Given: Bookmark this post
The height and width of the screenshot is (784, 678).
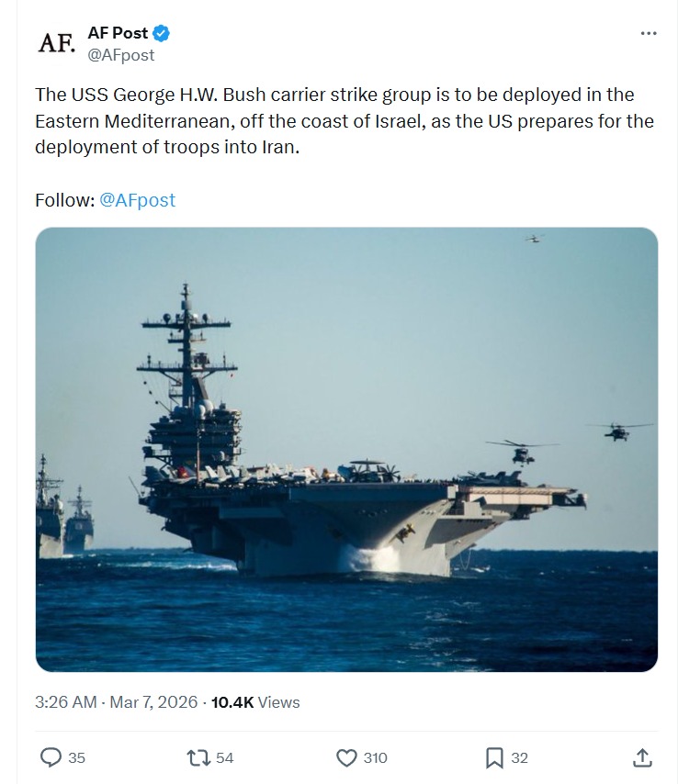Looking at the screenshot, I should pos(493,757).
